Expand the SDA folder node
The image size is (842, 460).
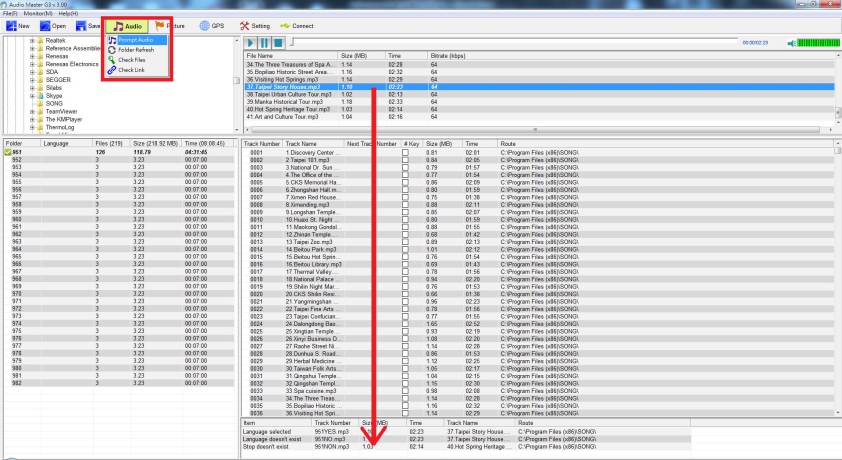click(32, 71)
